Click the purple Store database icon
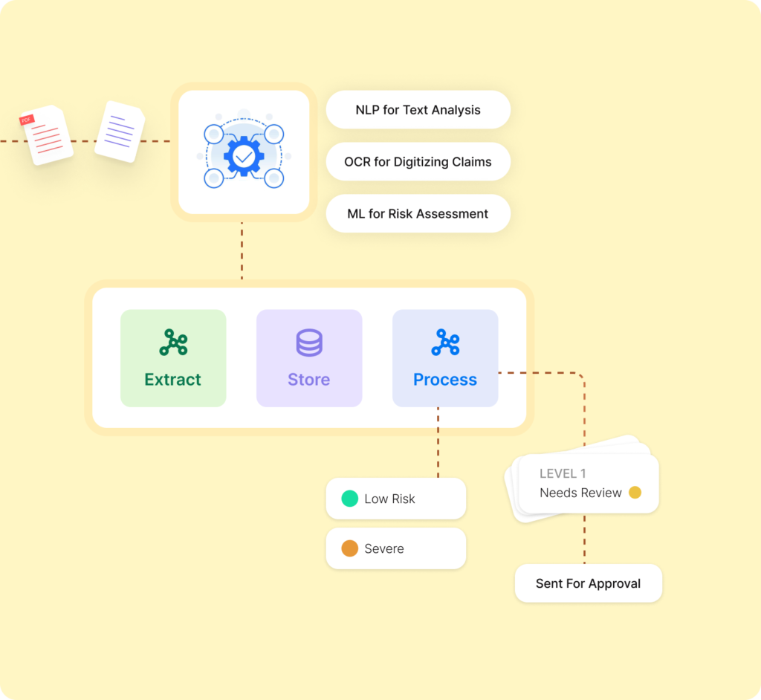Screen dimensions: 761x700 point(309,343)
